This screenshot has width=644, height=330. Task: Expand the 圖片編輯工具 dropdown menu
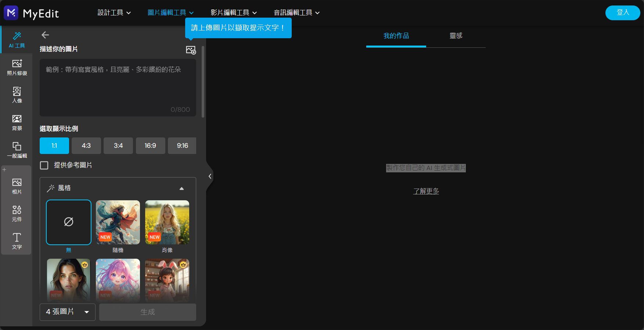(171, 12)
